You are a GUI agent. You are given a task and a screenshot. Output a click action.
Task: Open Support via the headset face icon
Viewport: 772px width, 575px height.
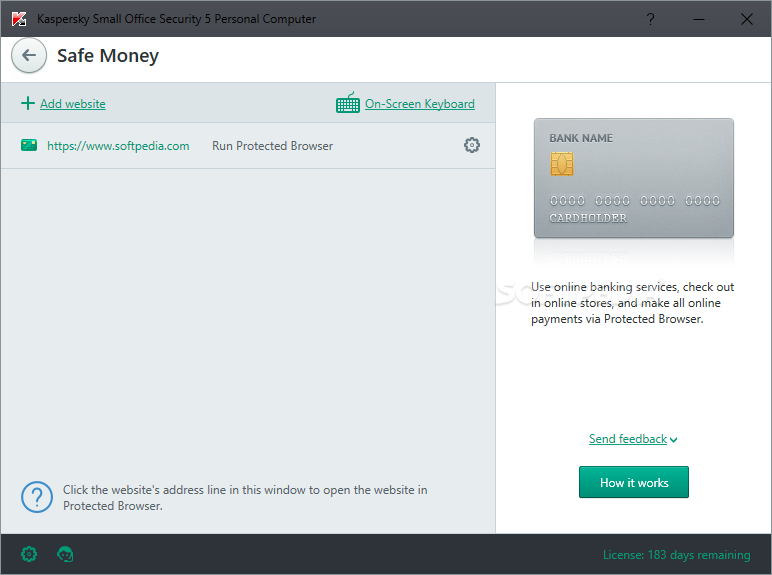click(65, 554)
